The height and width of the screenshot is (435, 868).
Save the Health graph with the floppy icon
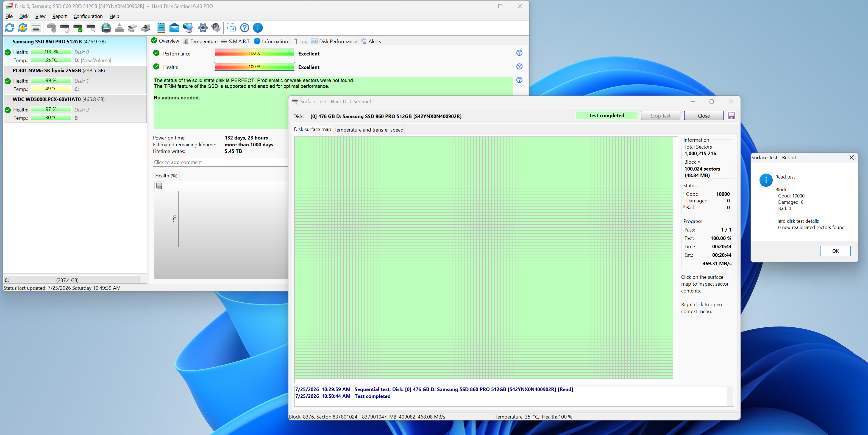(x=159, y=186)
